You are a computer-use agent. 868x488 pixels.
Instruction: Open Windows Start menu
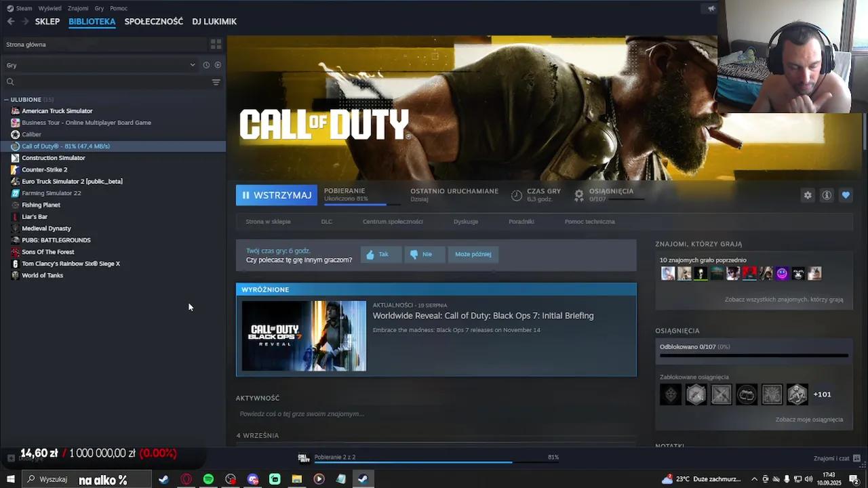pos(11,479)
